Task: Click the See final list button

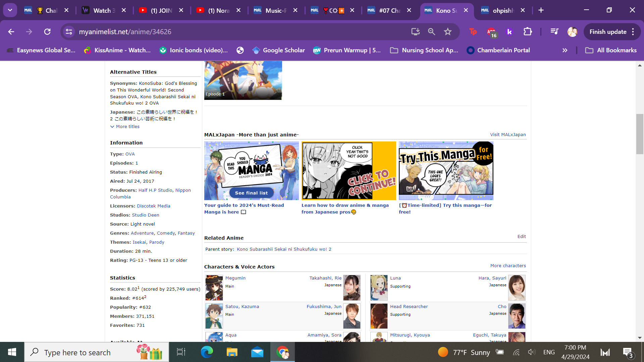Action: point(251,193)
